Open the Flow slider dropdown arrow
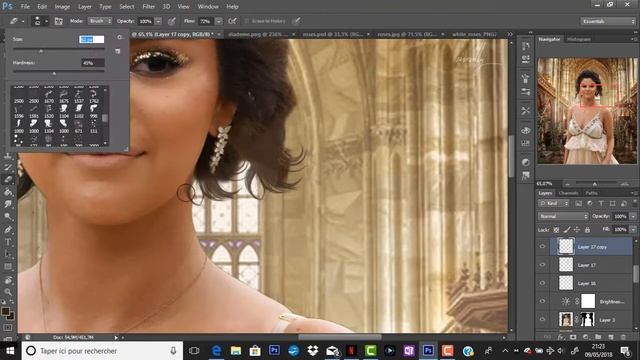This screenshot has width=640, height=360. 219,21
